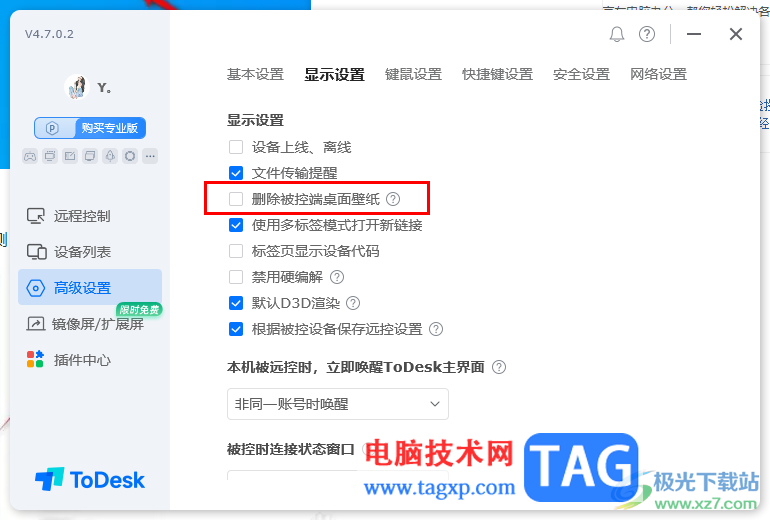Uncheck the 文件传输提醒 checkbox
The width and height of the screenshot is (770, 520).
[236, 173]
